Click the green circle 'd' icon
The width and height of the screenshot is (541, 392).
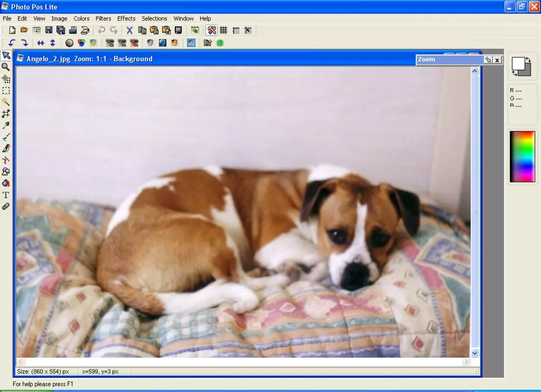coord(220,43)
